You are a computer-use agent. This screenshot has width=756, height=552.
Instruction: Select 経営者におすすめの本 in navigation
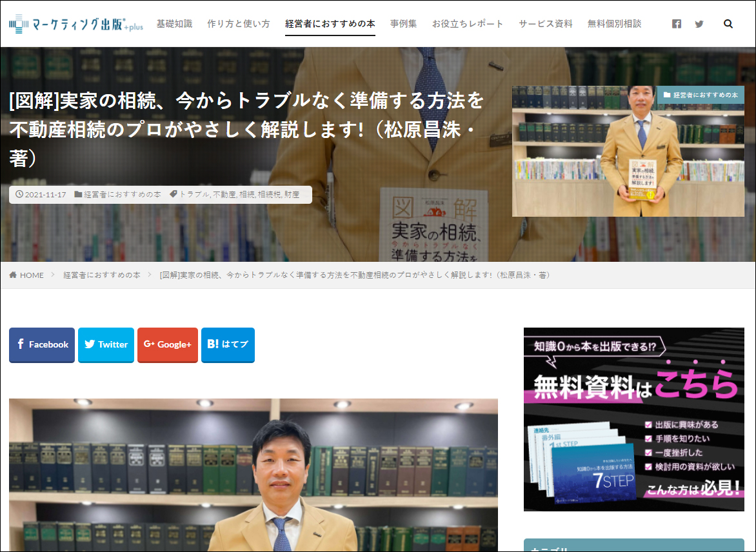(330, 24)
